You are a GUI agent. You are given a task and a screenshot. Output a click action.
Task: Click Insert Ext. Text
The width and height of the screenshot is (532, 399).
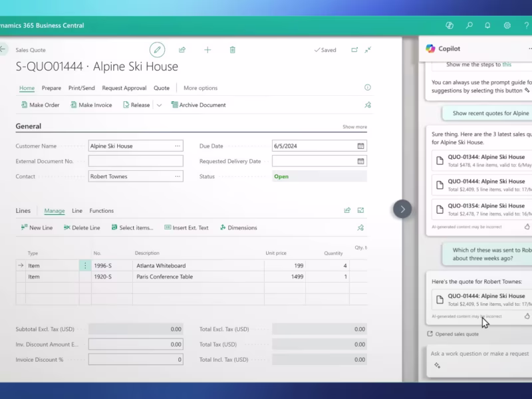tap(187, 227)
